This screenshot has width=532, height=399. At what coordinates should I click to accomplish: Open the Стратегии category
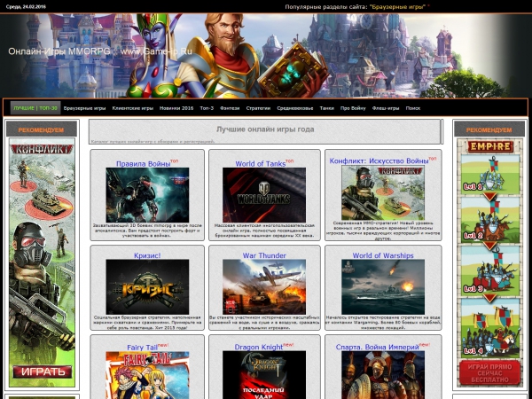[x=258, y=108]
